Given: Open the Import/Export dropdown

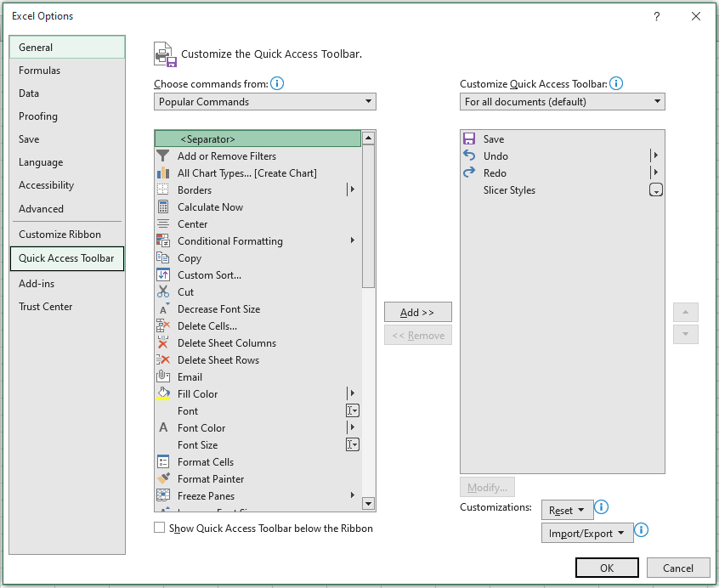Looking at the screenshot, I should (x=587, y=533).
